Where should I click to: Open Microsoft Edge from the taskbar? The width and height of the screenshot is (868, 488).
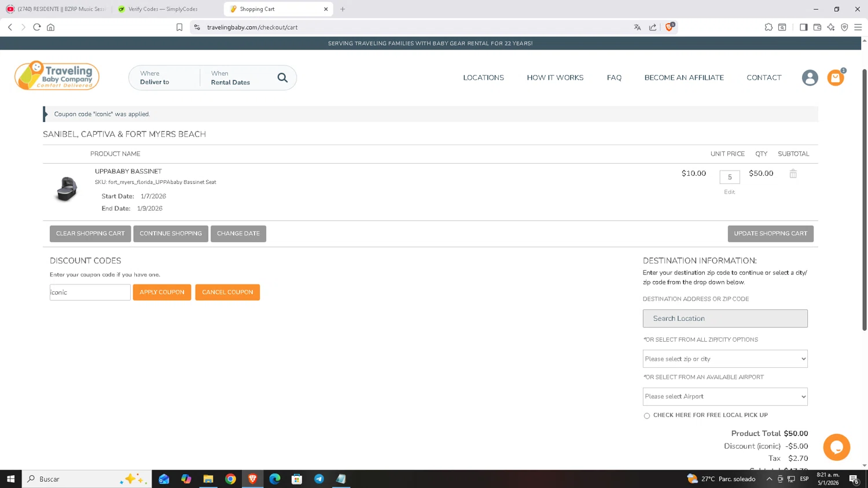pyautogui.click(x=275, y=479)
